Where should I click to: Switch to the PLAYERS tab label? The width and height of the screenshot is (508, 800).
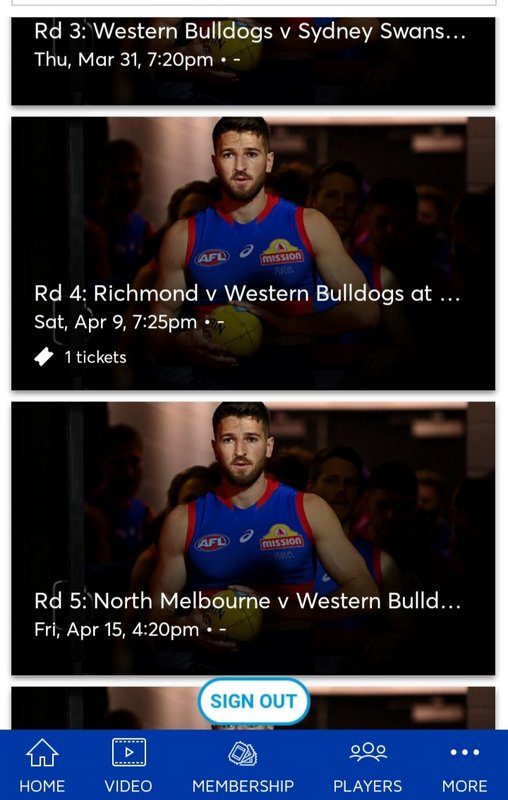click(368, 786)
